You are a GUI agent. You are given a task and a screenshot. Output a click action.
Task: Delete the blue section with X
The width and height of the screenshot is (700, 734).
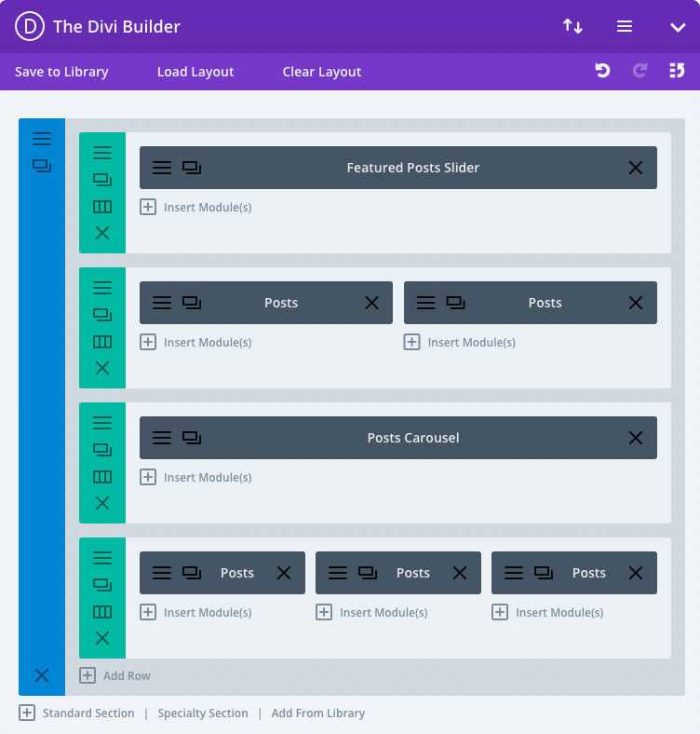pos(42,675)
